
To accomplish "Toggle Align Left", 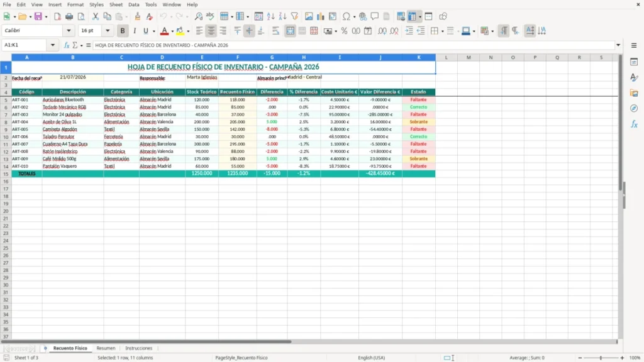I will pyautogui.click(x=199, y=31).
